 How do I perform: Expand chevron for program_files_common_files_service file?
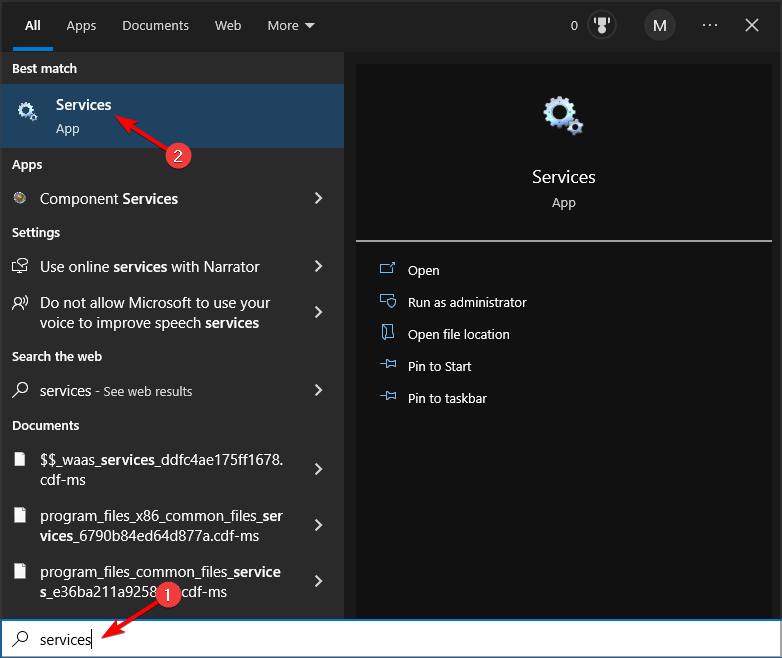pyautogui.click(x=318, y=581)
